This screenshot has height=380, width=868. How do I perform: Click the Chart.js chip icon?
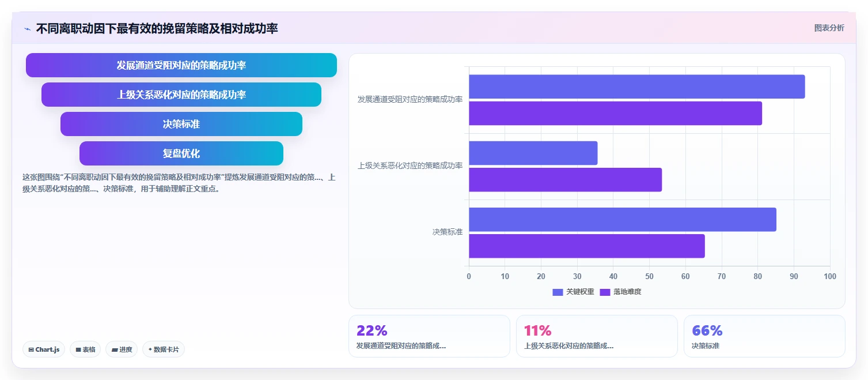[x=31, y=349]
